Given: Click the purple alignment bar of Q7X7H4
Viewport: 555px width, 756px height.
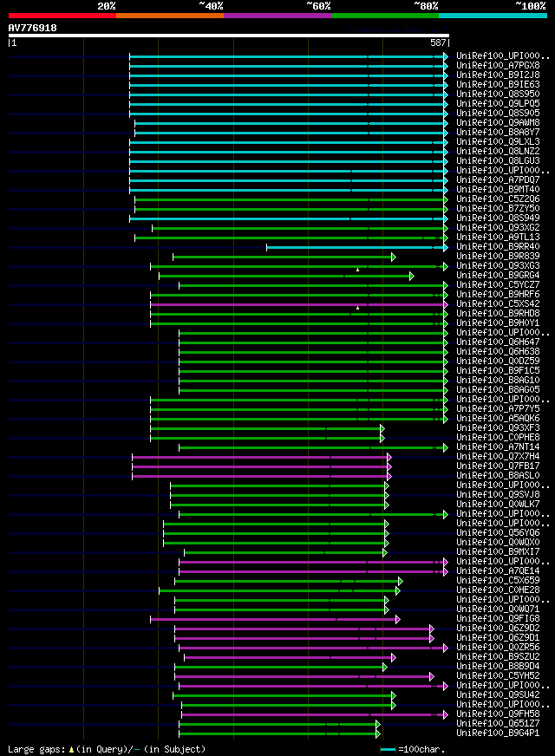Looking at the screenshot, I should [x=261, y=458].
